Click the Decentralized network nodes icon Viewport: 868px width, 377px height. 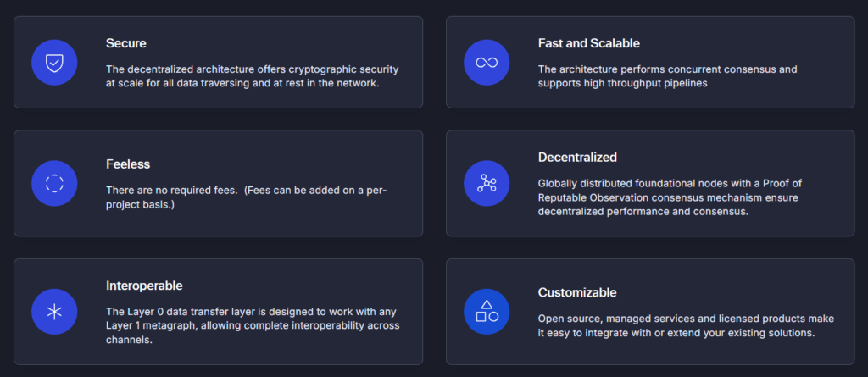[x=487, y=183]
